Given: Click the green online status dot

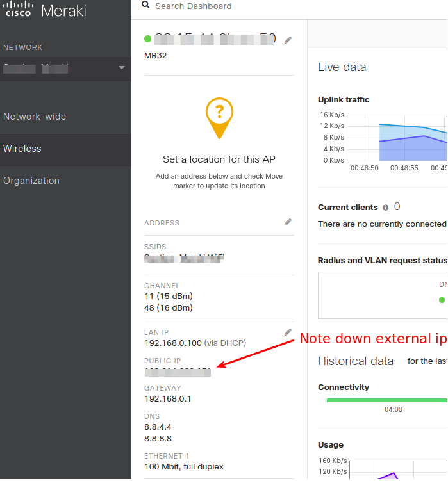Looking at the screenshot, I should coord(147,39).
